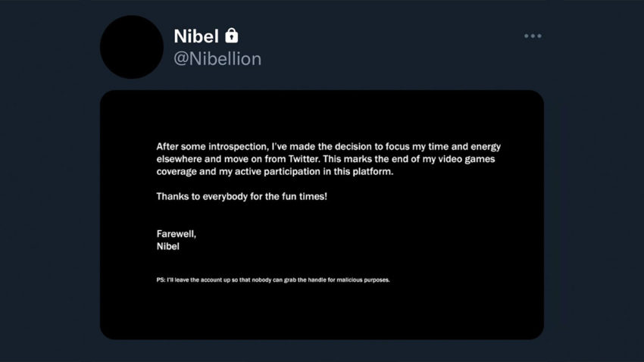Click the padlock icon beside Nibel

click(232, 36)
